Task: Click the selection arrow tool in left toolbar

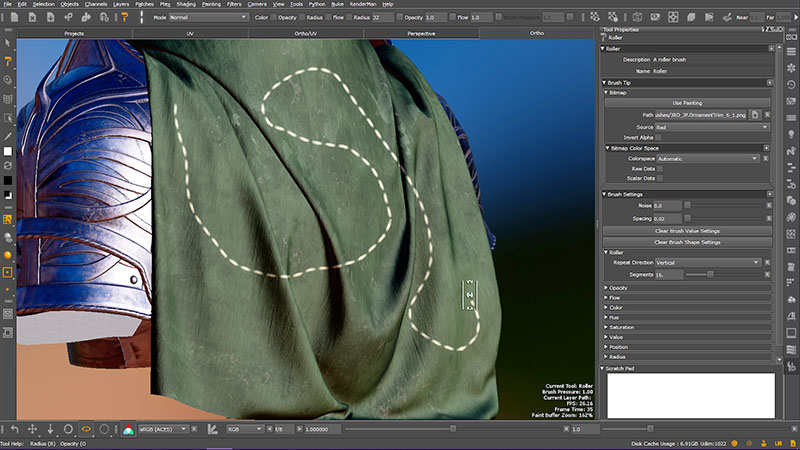Action: pos(8,43)
